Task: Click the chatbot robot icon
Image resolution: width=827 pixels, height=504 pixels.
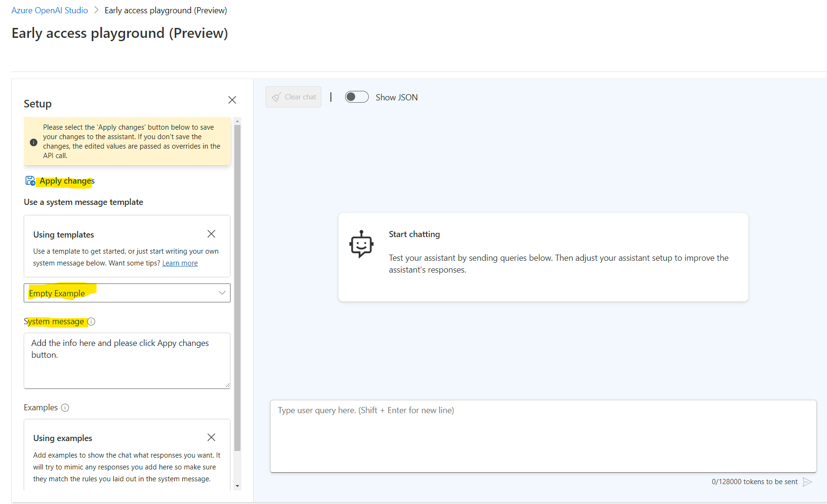Action: click(x=361, y=245)
